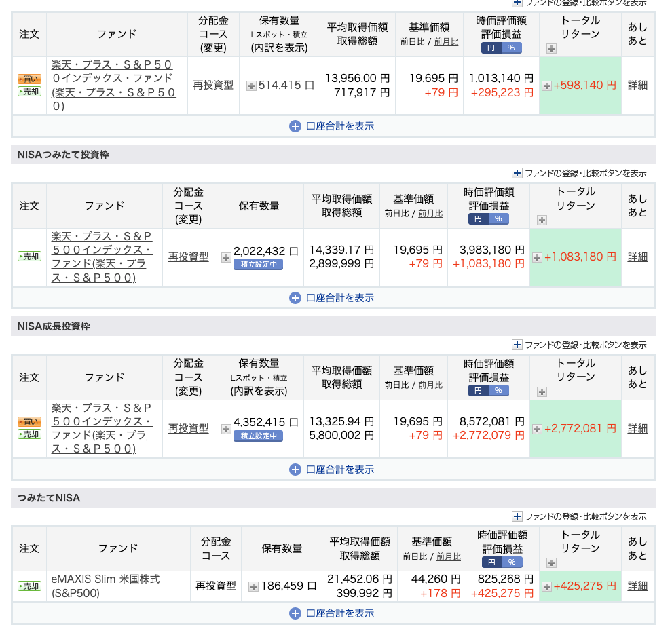Select % toggle in NISA成長投資枠 header

point(498,390)
